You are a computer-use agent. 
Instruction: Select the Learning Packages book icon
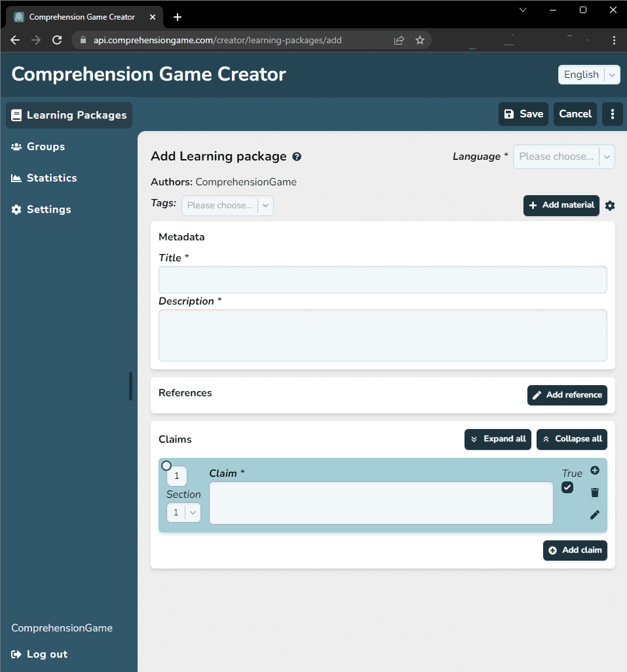coord(16,115)
